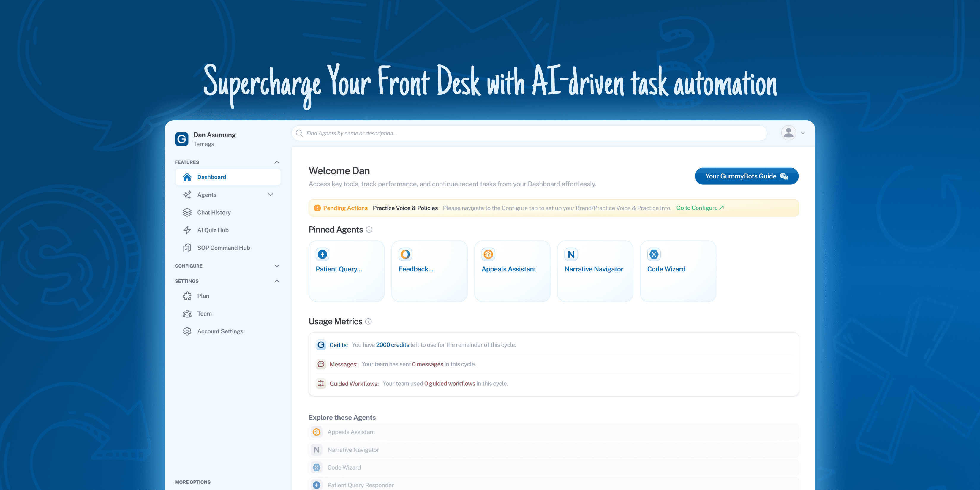The width and height of the screenshot is (980, 490).
Task: Expand the Configure section chevron
Action: point(277,266)
